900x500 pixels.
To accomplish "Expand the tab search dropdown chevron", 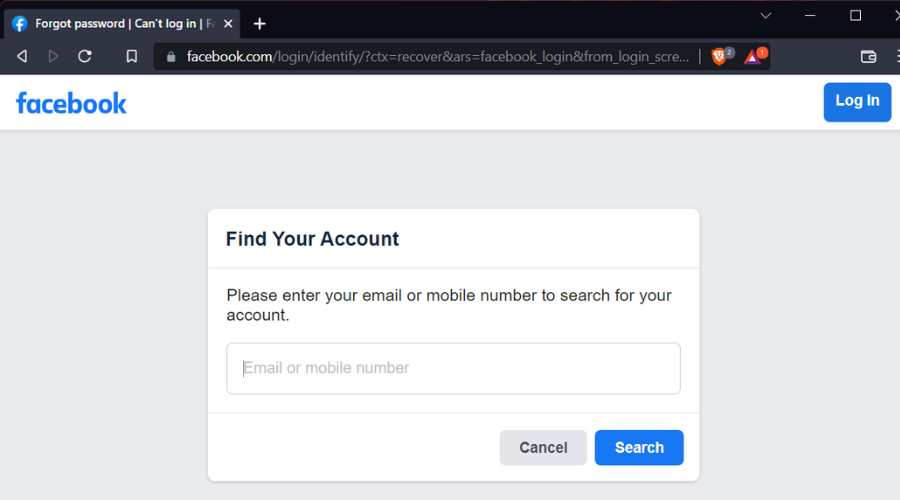I will [x=766, y=15].
